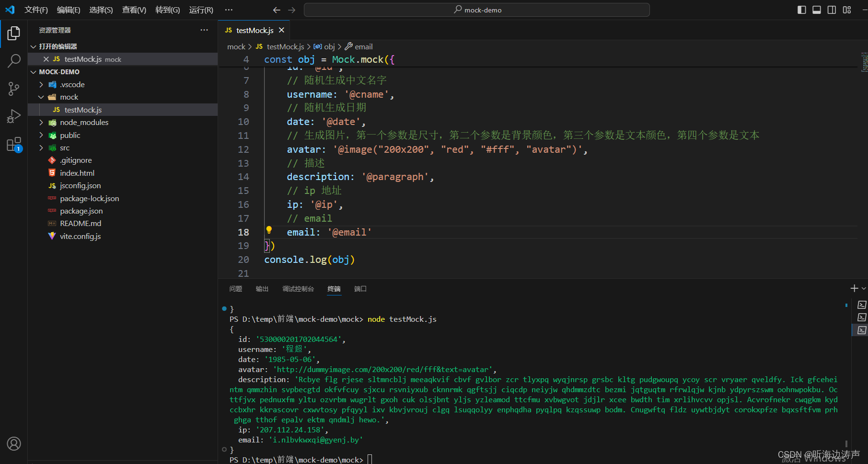
Task: Open the 转到(G) menu
Action: (x=168, y=10)
